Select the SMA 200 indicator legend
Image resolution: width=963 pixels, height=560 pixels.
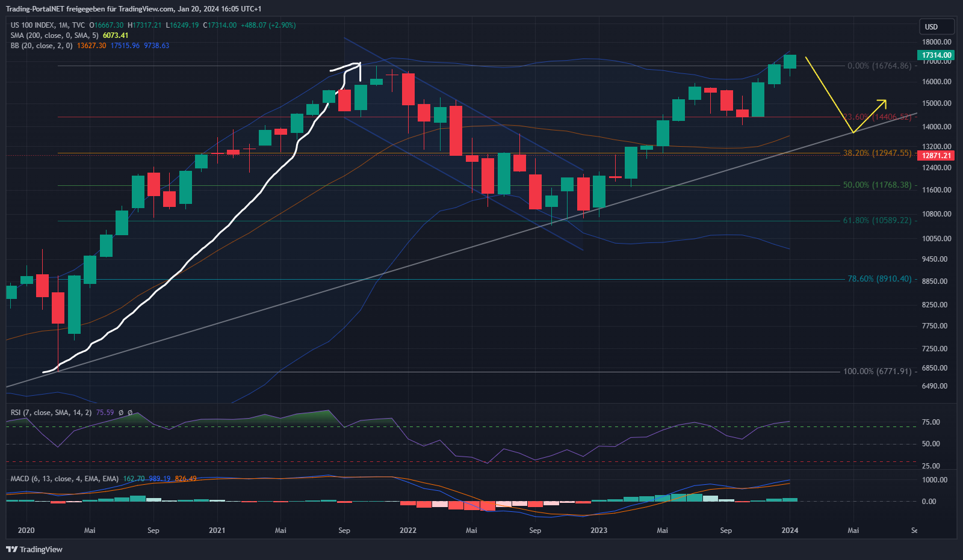54,35
